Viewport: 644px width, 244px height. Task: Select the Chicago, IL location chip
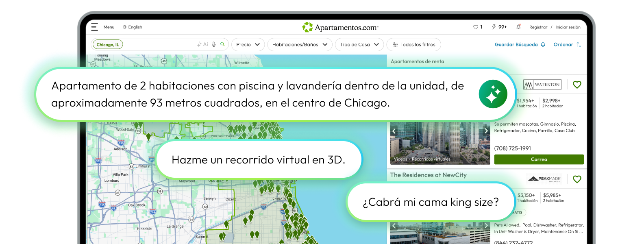tap(108, 45)
